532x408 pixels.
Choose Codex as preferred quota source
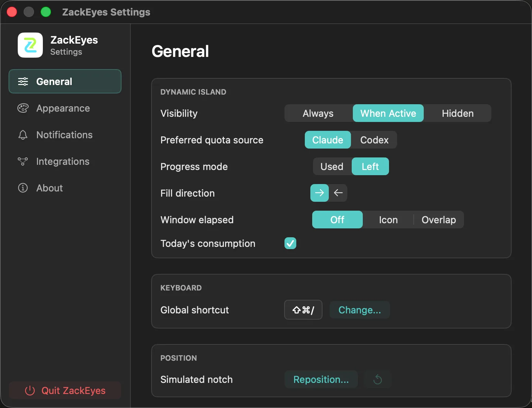coord(374,140)
